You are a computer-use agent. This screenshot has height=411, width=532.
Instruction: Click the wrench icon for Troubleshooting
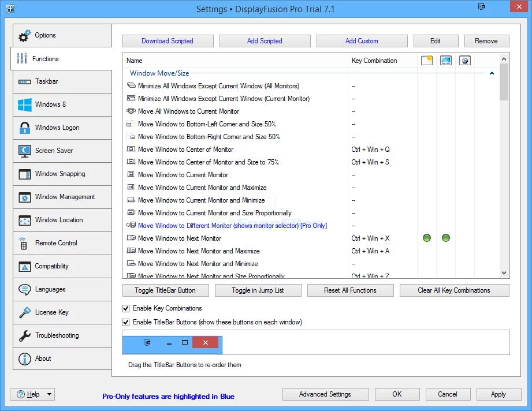(x=24, y=335)
